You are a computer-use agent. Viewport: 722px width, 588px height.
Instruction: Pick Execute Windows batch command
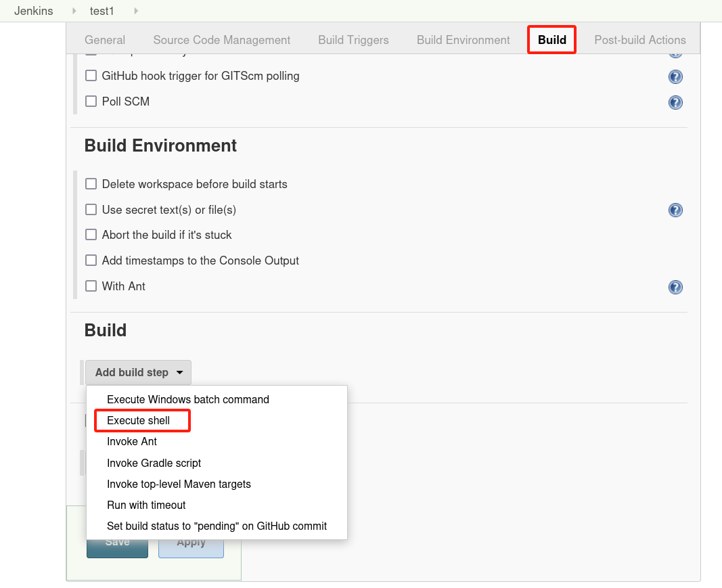click(x=188, y=399)
